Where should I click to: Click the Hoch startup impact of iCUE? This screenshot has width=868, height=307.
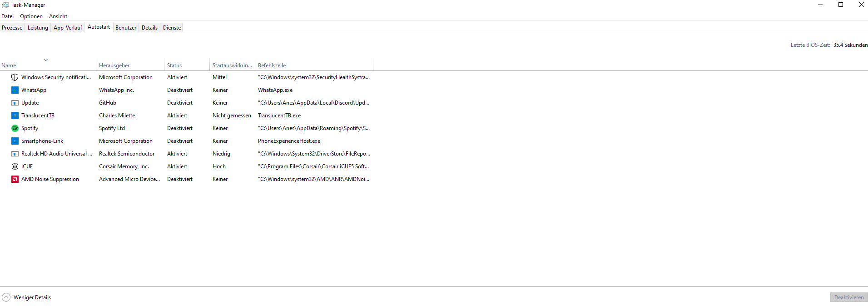(x=219, y=166)
